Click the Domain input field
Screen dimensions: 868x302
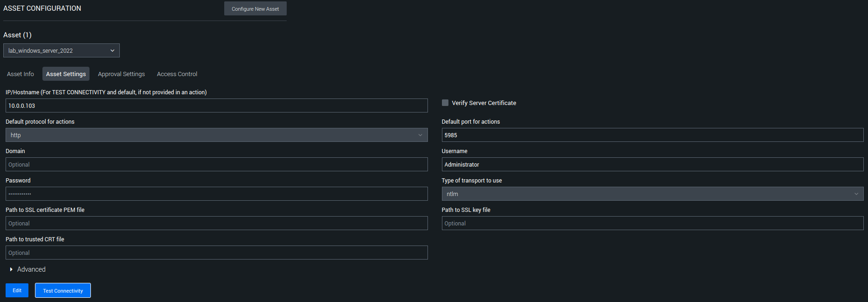coord(216,164)
